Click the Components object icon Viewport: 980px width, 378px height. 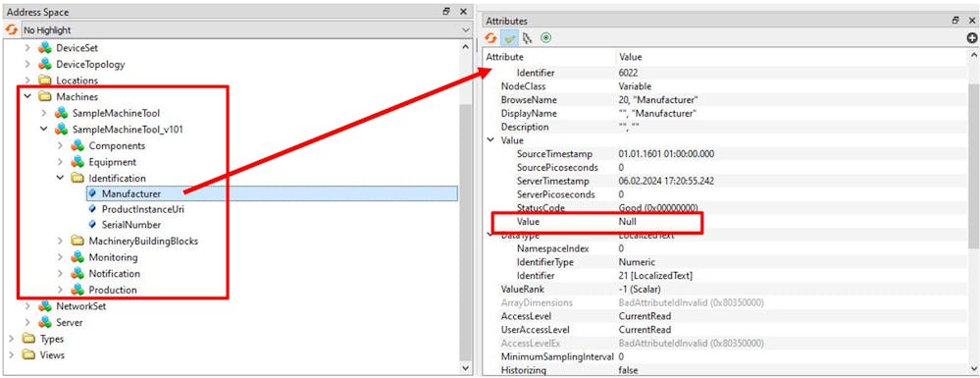[x=77, y=145]
